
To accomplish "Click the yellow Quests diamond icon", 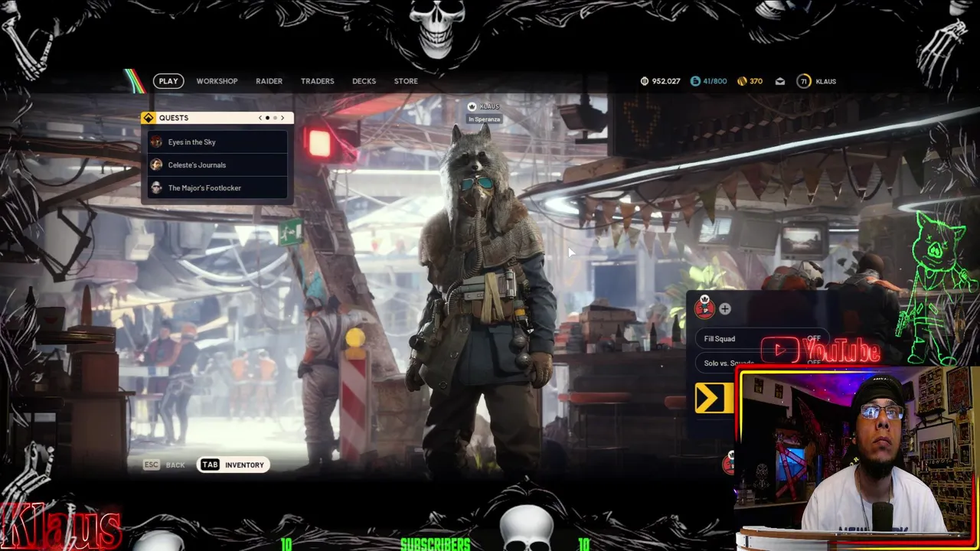I will click(148, 118).
